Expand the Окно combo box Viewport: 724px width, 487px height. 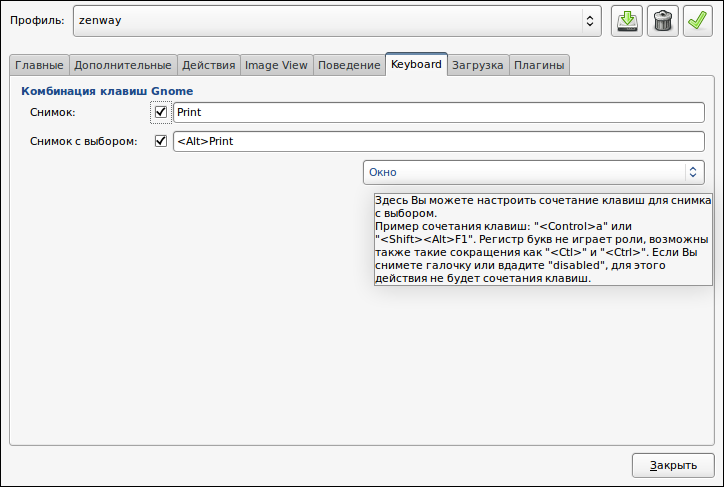(534, 172)
